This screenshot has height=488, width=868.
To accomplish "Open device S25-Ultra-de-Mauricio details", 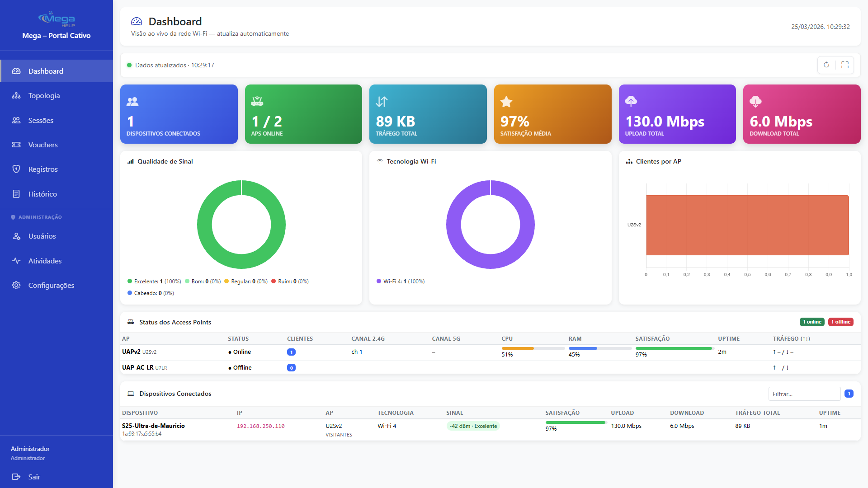I will coord(153,426).
